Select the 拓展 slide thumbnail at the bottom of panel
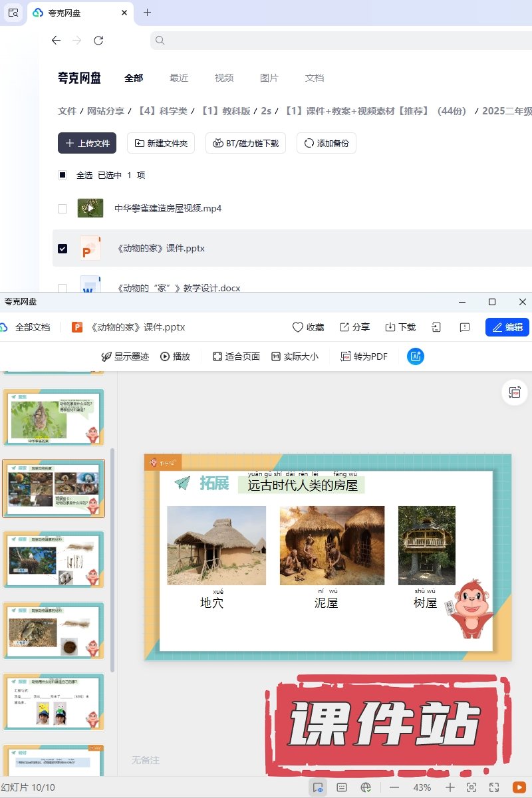The image size is (532, 798). pos(54,760)
